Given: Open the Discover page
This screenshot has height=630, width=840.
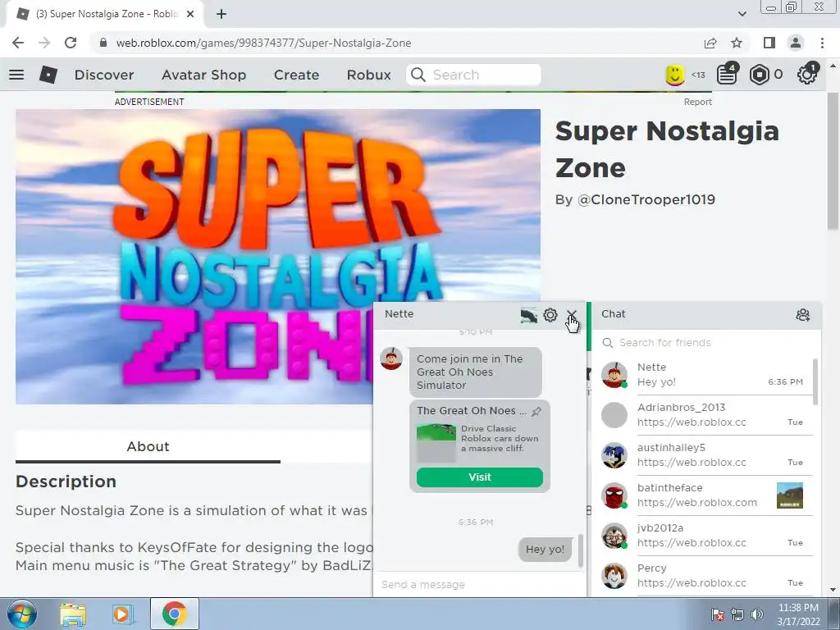Looking at the screenshot, I should pos(104,75).
